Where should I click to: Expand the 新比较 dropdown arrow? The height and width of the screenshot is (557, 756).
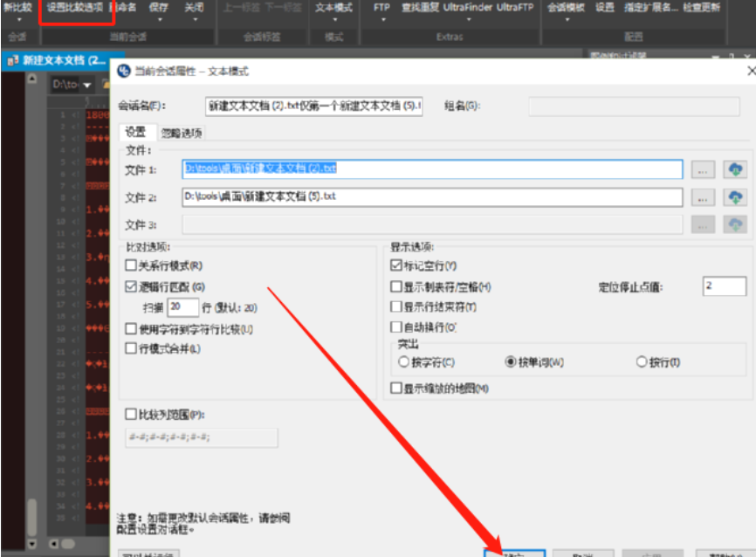pos(19,20)
